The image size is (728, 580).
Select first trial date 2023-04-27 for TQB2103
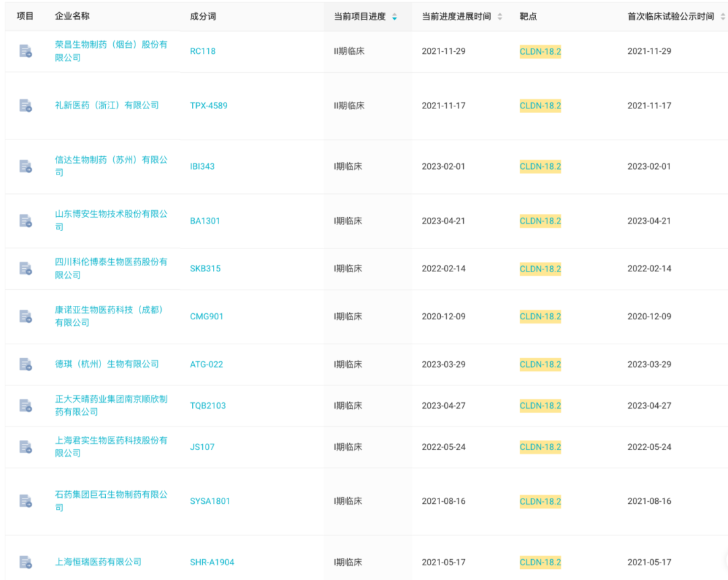click(x=649, y=406)
